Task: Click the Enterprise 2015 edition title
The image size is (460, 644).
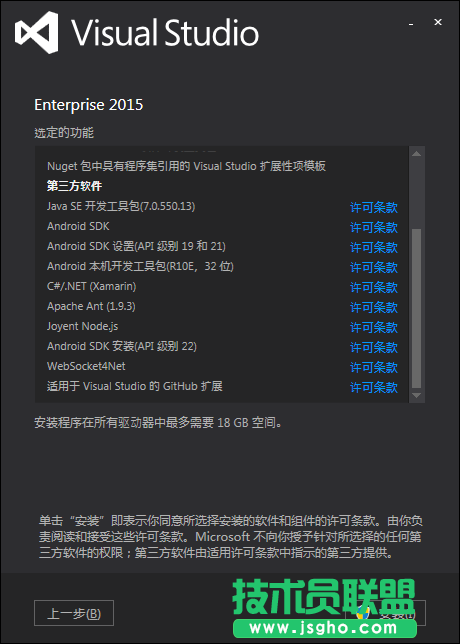Action: (89, 105)
